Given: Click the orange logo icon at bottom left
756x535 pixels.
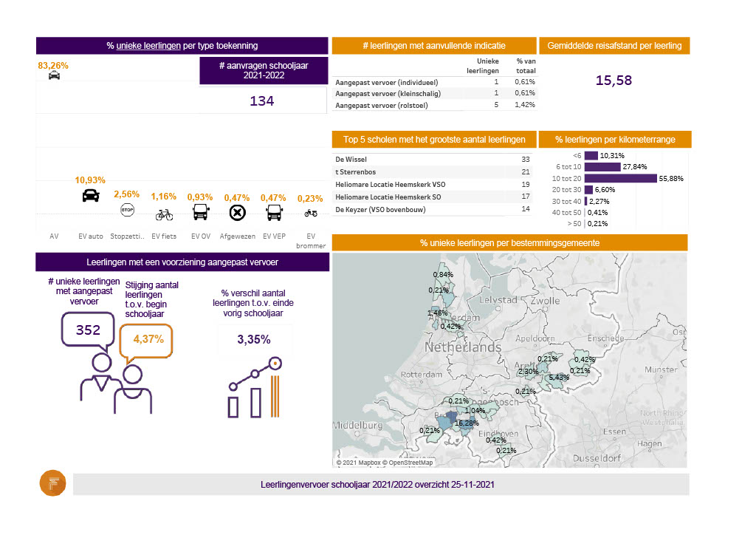Looking at the screenshot, I should (x=53, y=484).
